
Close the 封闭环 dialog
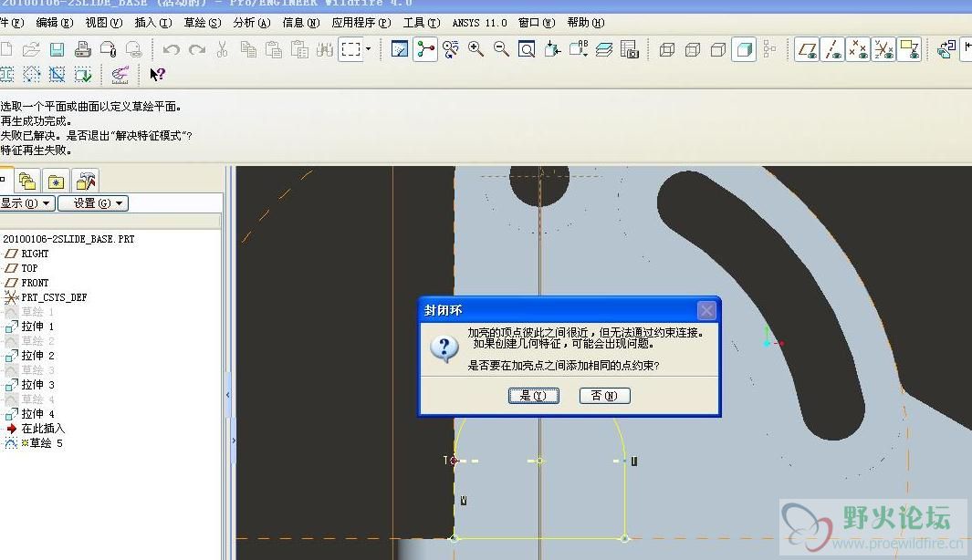706,310
